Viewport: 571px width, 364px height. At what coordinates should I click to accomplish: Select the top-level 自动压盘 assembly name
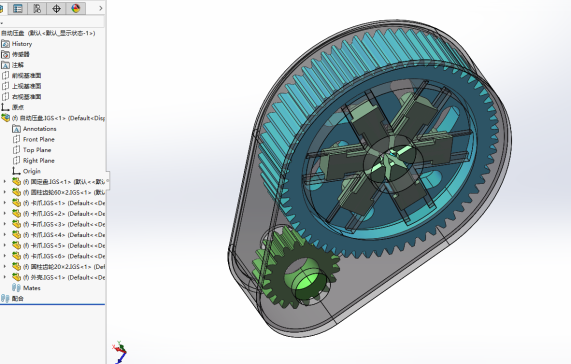[48, 33]
